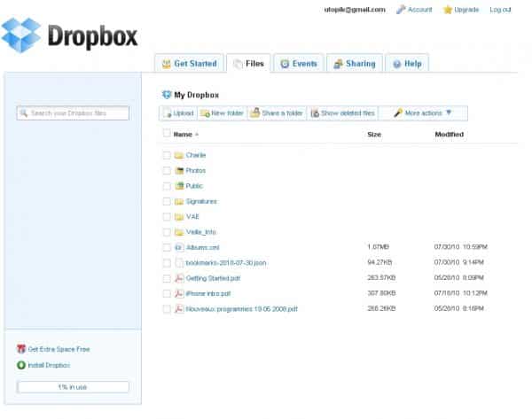Click the Install Dropbox green icon

tap(21, 365)
